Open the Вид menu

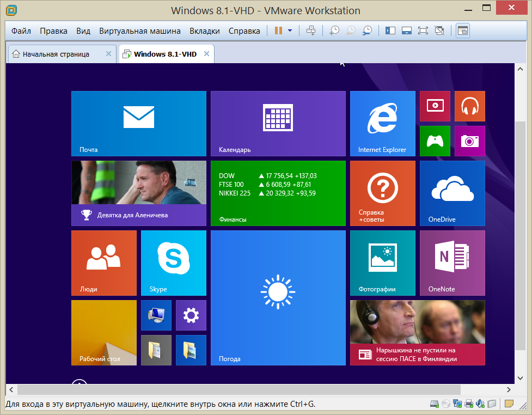point(83,31)
